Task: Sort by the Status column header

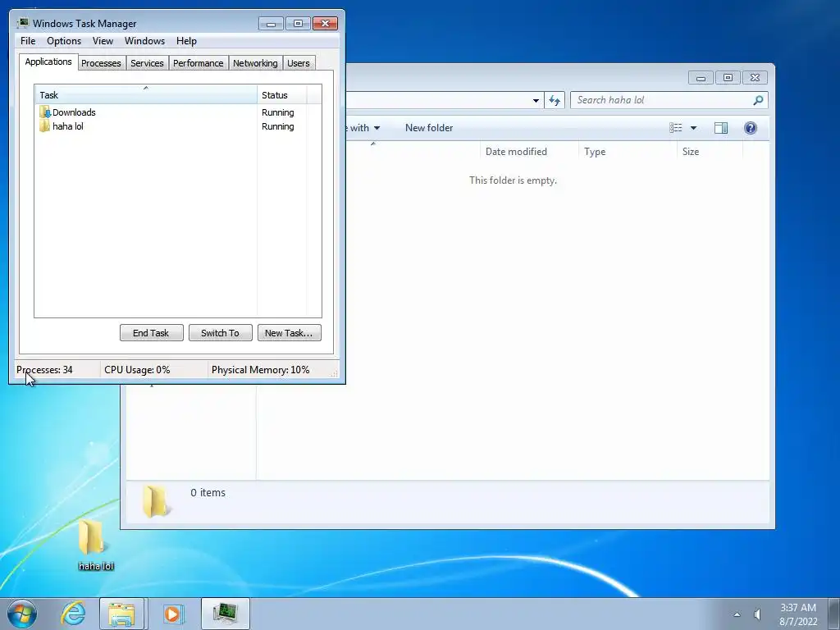Action: pos(282,95)
